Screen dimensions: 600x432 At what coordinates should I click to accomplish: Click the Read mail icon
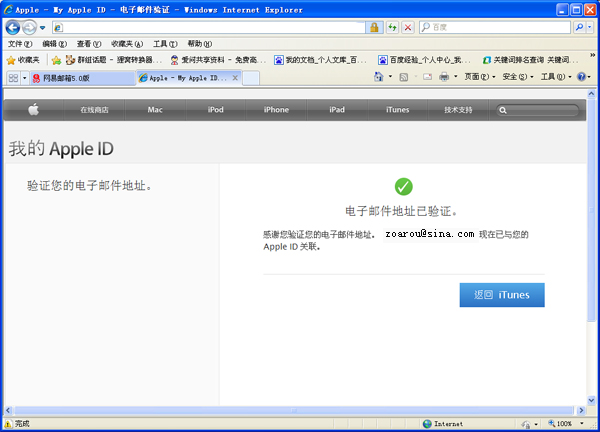(427, 77)
